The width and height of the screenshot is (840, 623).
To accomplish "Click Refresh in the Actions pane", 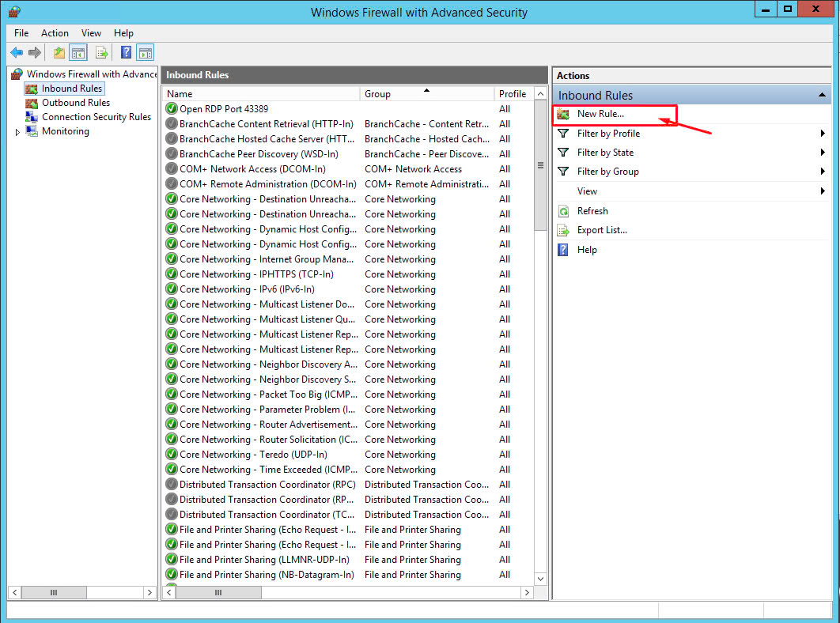I will point(592,211).
